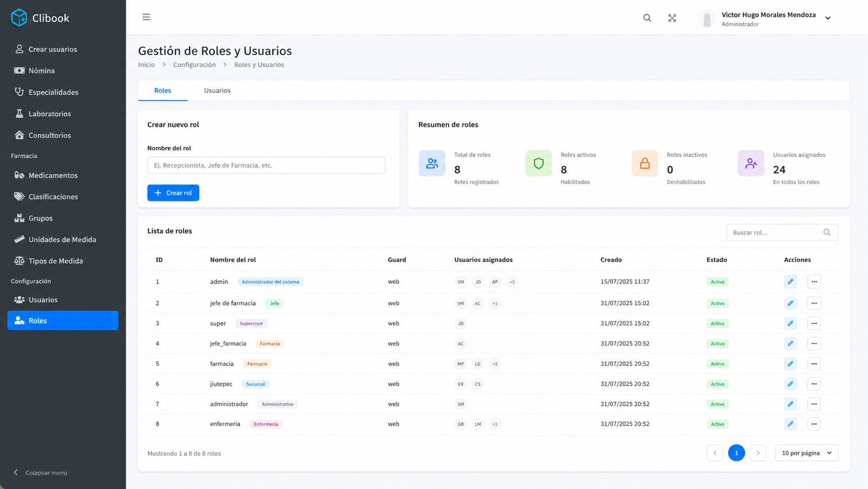Edit the super role with pencil icon
Screen dimensions: 868x489
pyautogui.click(x=790, y=323)
